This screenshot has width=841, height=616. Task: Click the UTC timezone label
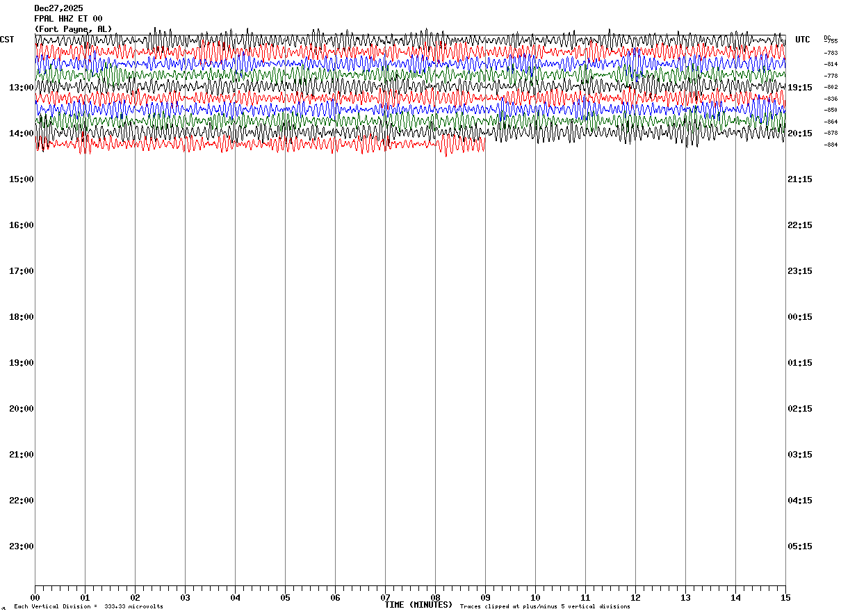803,40
